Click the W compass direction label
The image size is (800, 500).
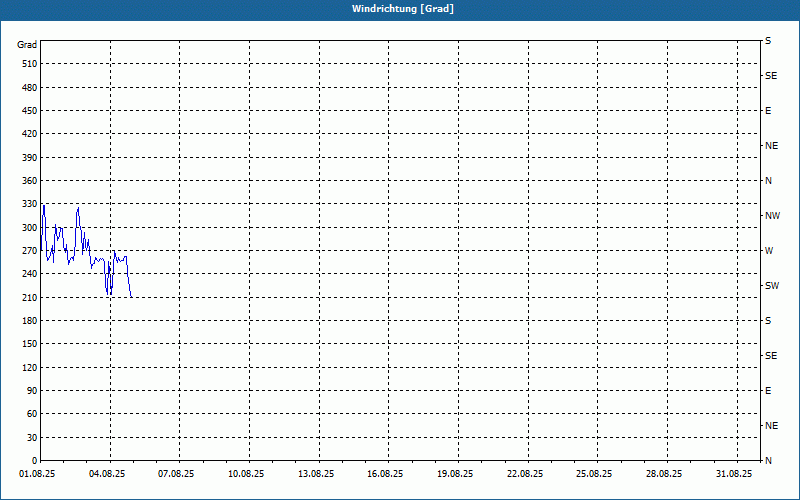(x=769, y=251)
